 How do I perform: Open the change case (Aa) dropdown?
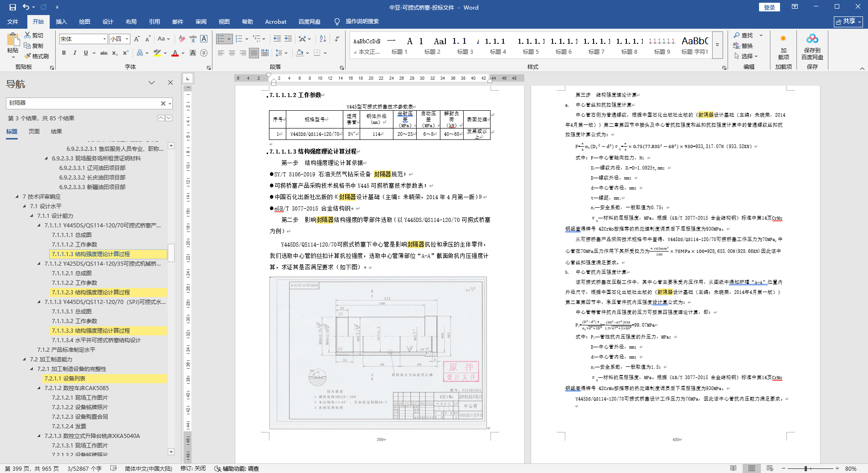point(163,39)
